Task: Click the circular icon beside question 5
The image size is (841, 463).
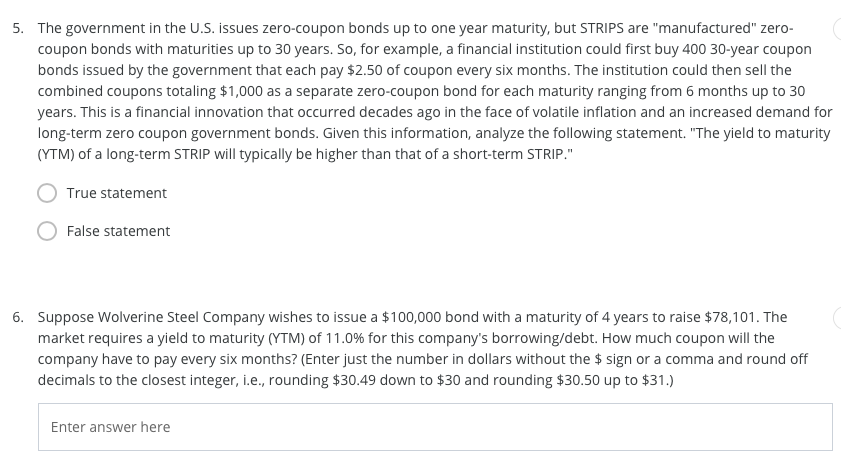Action: coord(837,28)
